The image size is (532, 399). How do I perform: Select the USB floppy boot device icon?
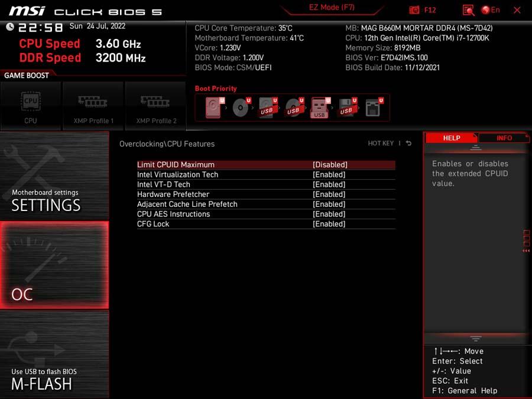tap(347, 108)
